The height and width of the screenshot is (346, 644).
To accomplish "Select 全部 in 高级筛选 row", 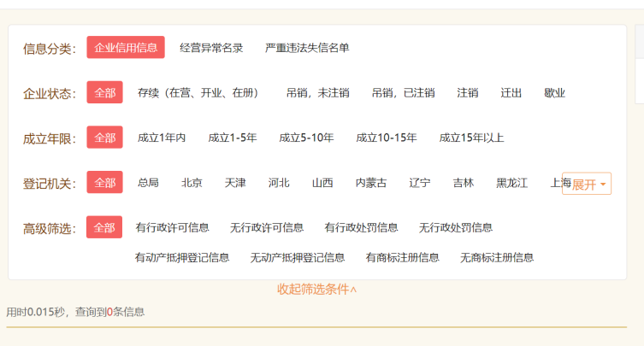I will [104, 227].
